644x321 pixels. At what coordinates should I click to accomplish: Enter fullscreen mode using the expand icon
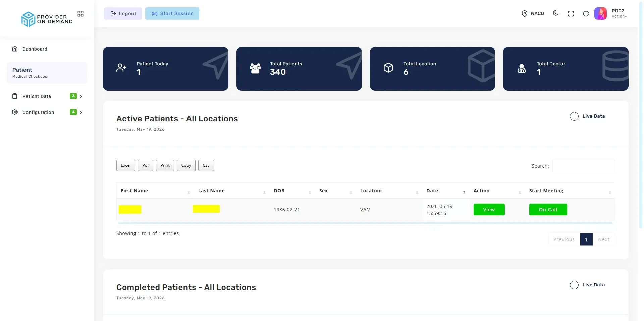pyautogui.click(x=571, y=14)
